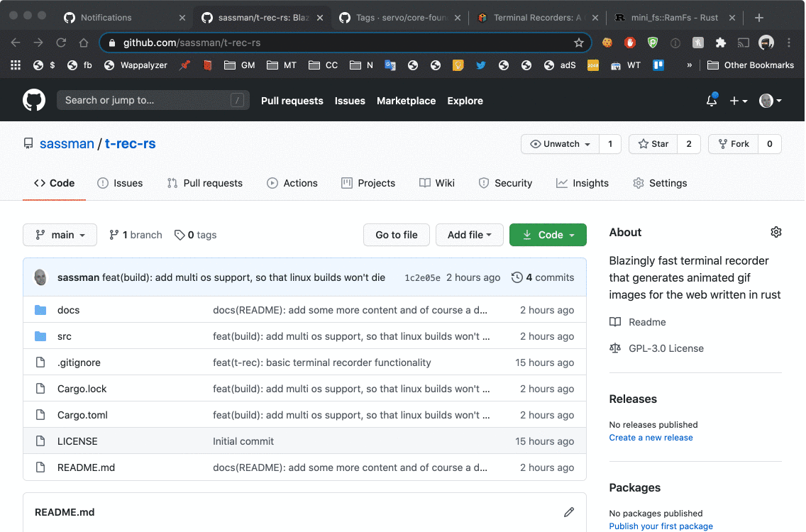Open the plus create-new menu
This screenshot has width=806, height=532.
coord(738,101)
